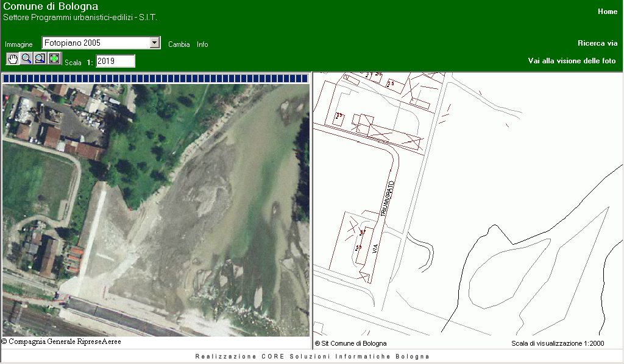Click the Sit Comune di Bologna copyright text
The image size is (624, 364).
(x=351, y=343)
